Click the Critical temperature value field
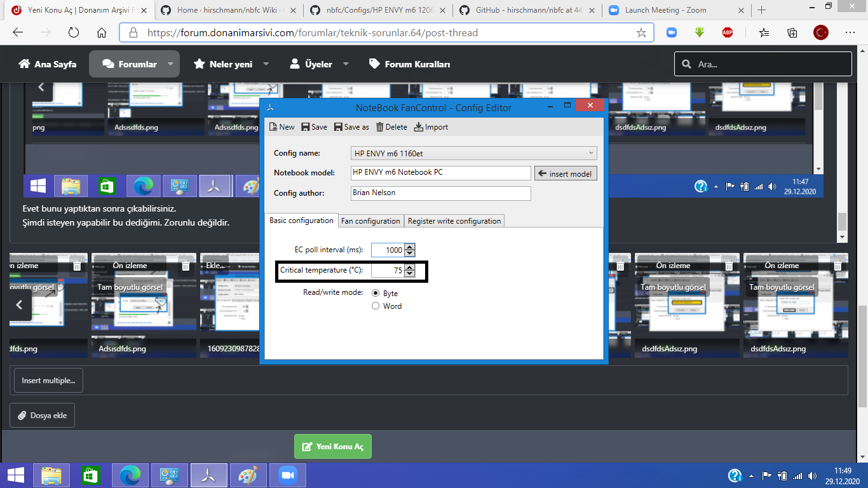The width and height of the screenshot is (868, 488). (388, 271)
